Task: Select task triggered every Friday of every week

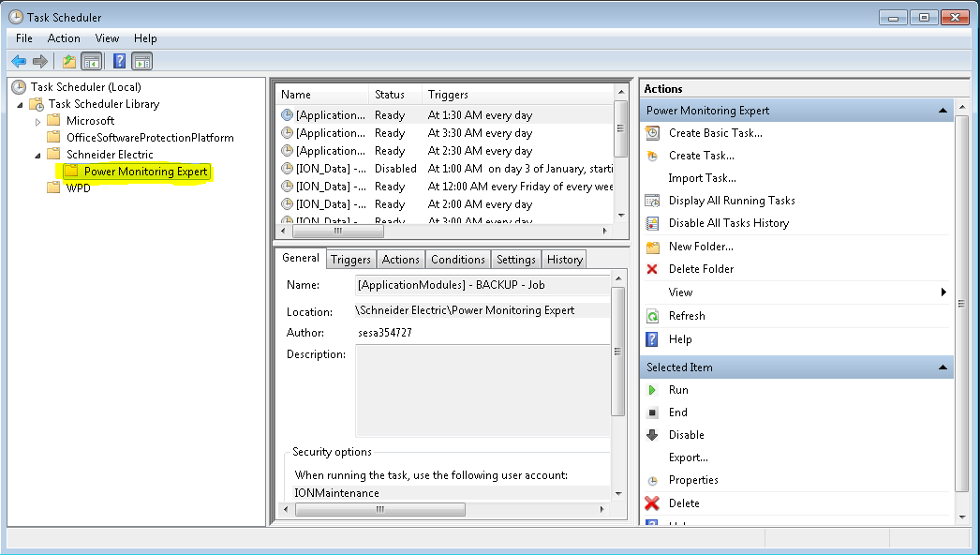Action: click(x=445, y=187)
